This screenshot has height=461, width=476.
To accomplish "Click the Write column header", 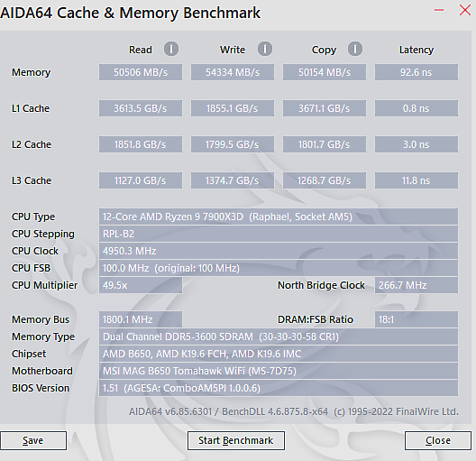I will 233,50.
